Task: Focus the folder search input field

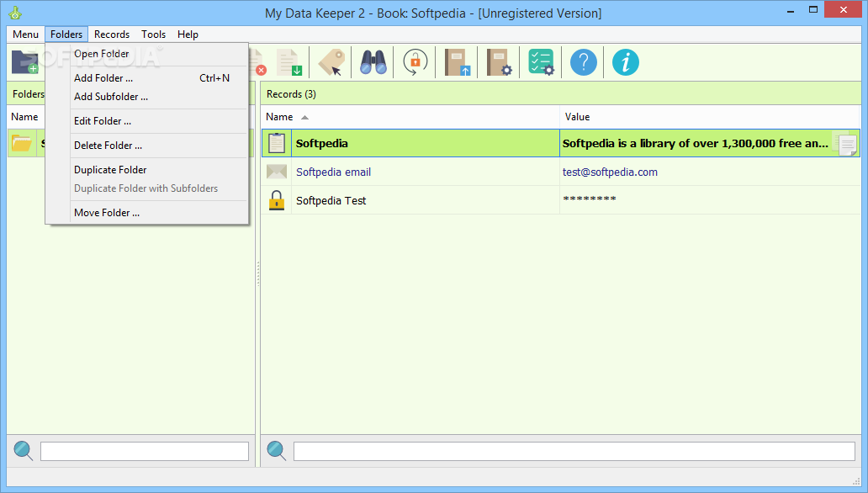Action: click(145, 451)
